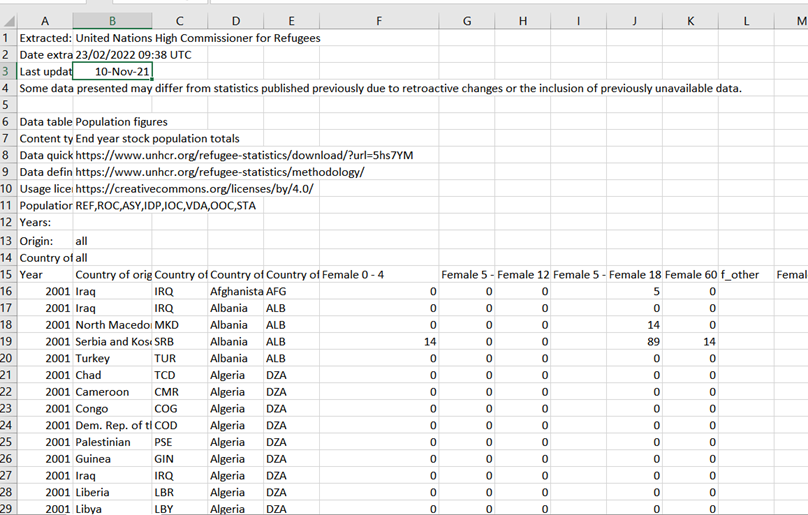
Task: Select the row 29 header
Action: coord(8,509)
